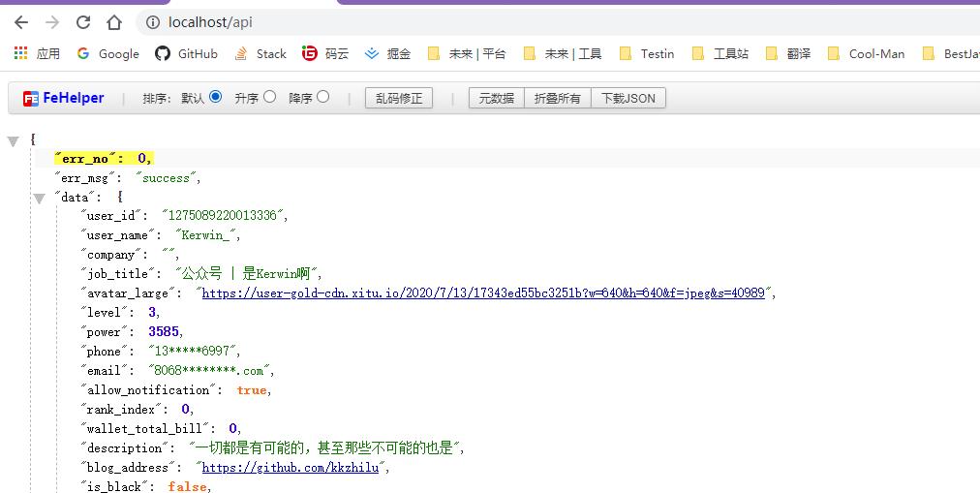Reload the localhost/api page
Screen dimensions: 980x493
83,22
